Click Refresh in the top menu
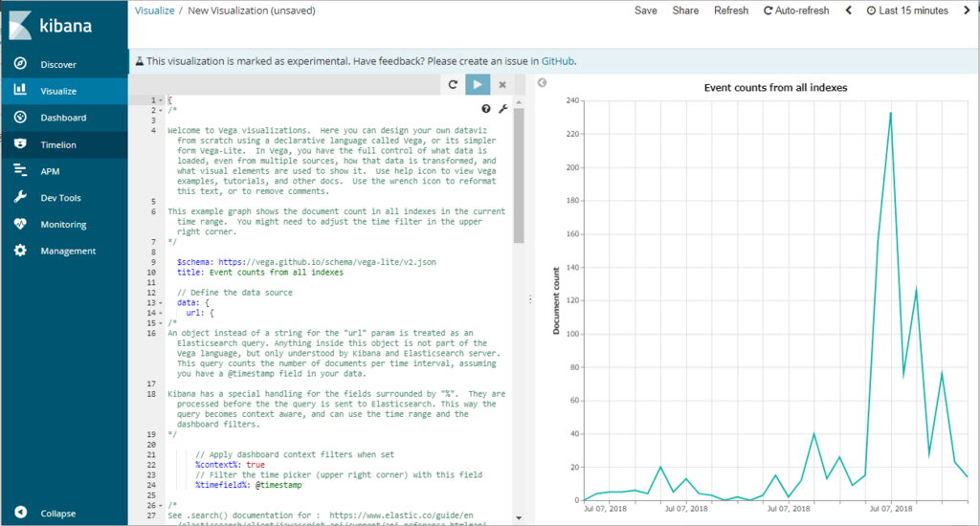This screenshot has width=980, height=526. click(731, 11)
